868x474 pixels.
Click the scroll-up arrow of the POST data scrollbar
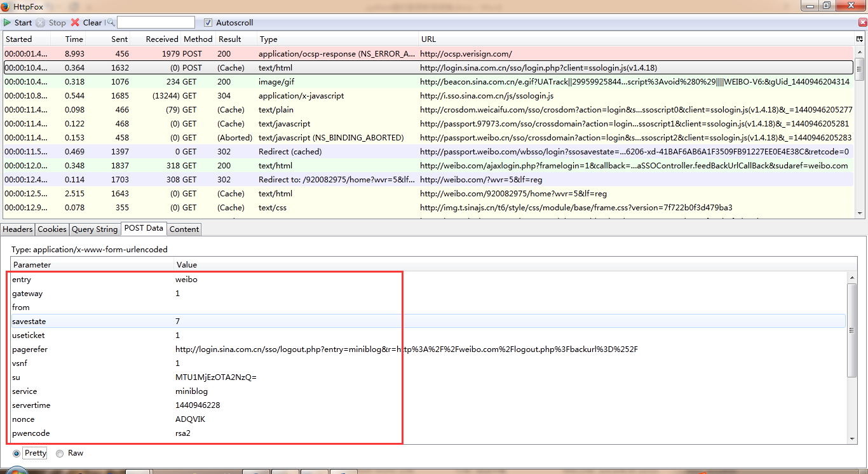pos(852,277)
